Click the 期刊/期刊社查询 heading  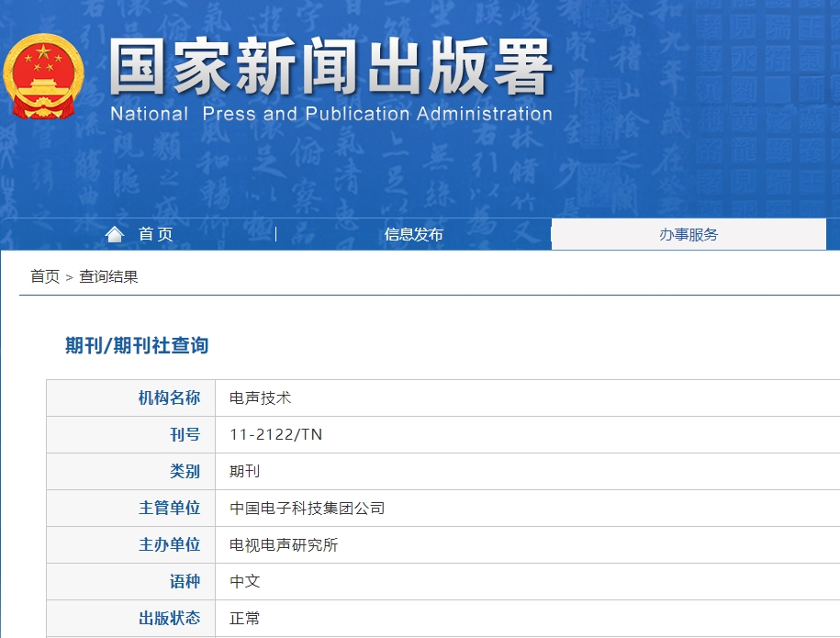(x=137, y=345)
